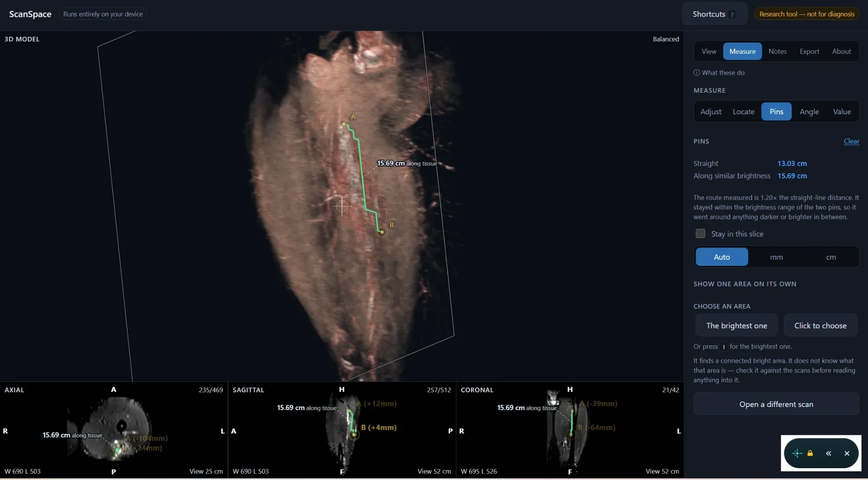This screenshot has height=480, width=868.
Task: Open the Export tab
Action: click(809, 51)
